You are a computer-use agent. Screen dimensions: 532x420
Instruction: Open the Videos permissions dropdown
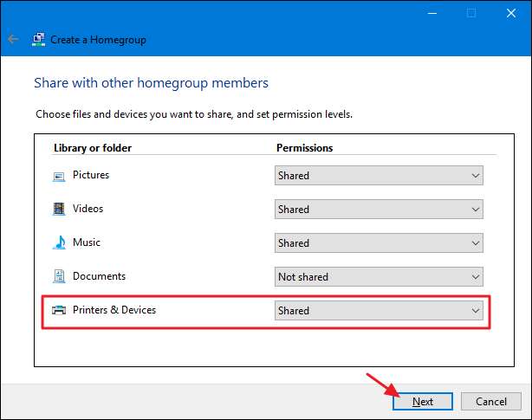[379, 209]
